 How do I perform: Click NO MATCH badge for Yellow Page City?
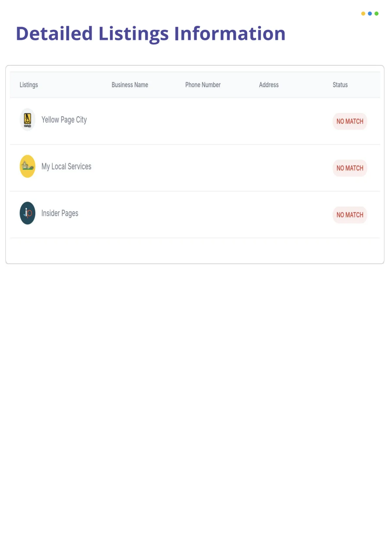tap(350, 121)
